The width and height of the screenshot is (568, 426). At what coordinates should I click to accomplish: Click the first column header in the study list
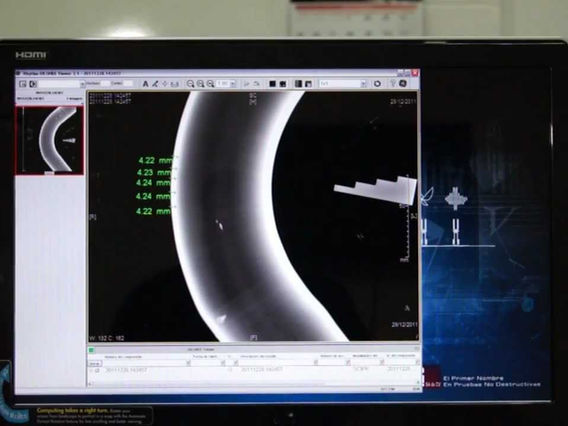pyautogui.click(x=123, y=357)
